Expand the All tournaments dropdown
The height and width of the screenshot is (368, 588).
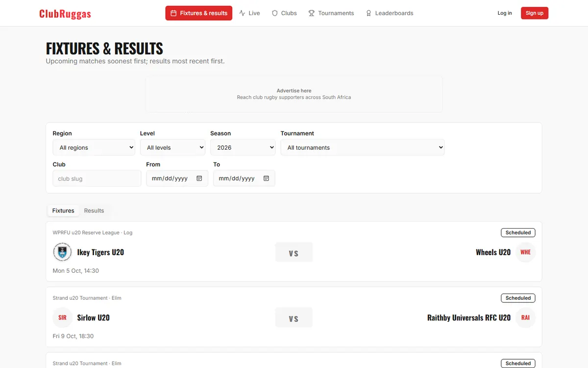363,147
